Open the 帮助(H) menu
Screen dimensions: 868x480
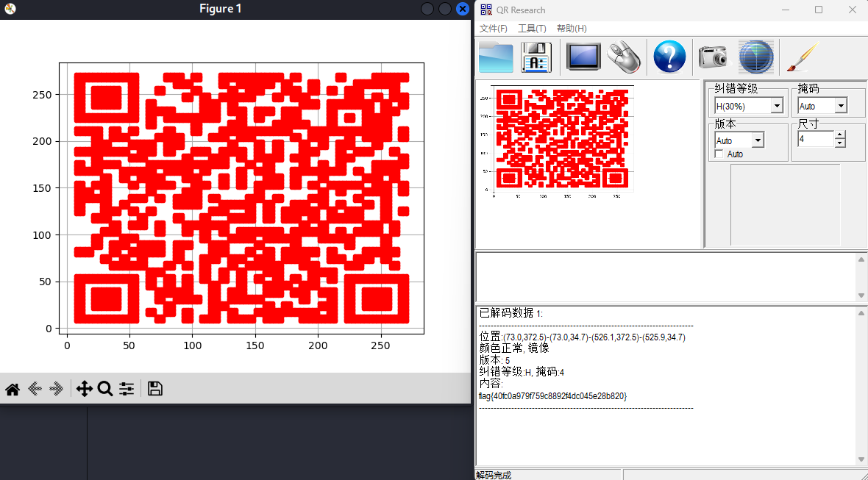(572, 29)
